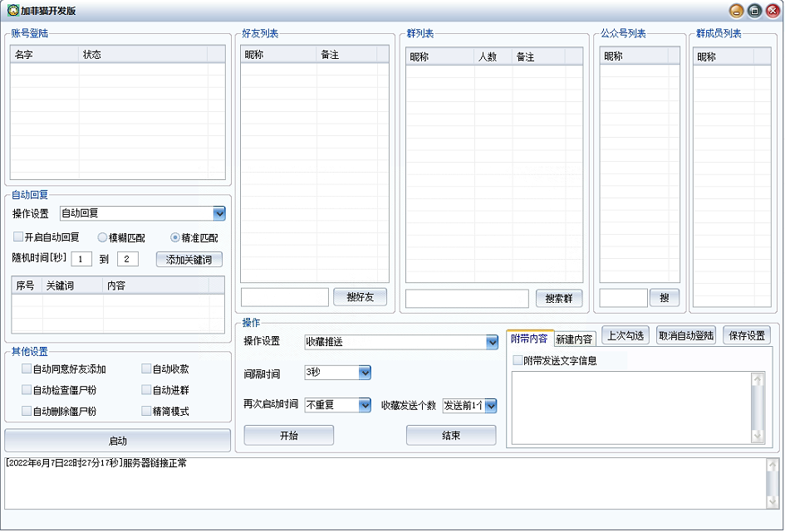Click the 搜索群 text input field
785x532 pixels.
click(467, 298)
